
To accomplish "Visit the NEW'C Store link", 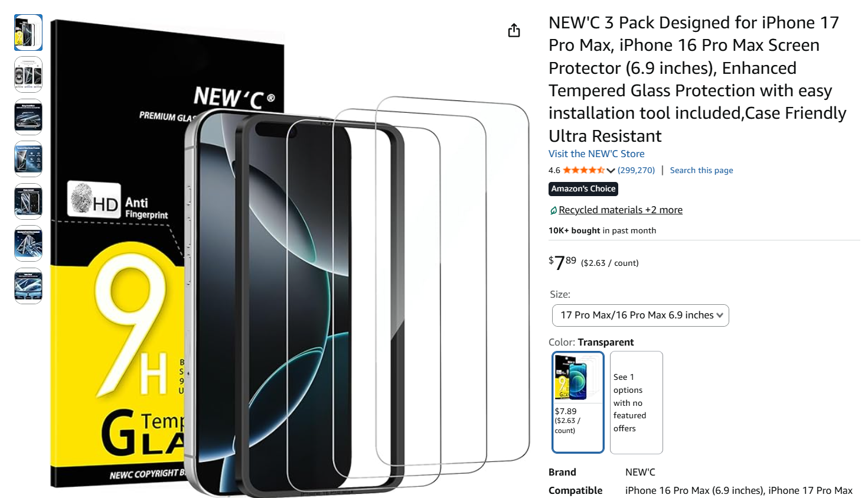I will point(596,154).
